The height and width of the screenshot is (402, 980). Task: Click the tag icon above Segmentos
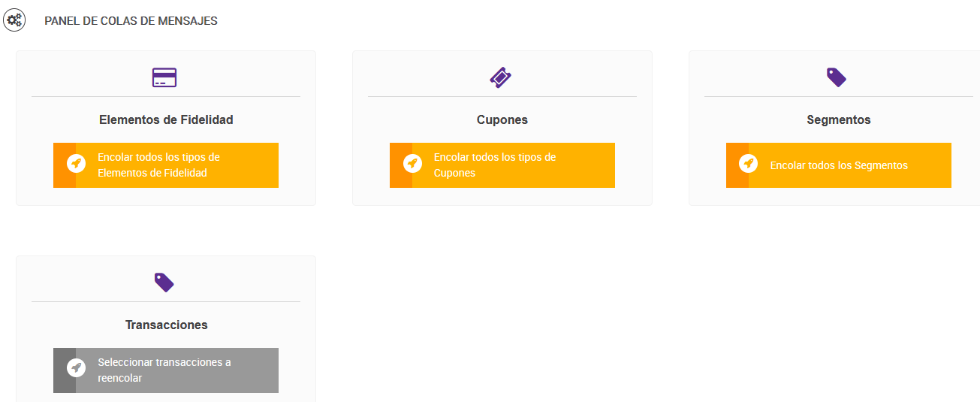coord(837,77)
